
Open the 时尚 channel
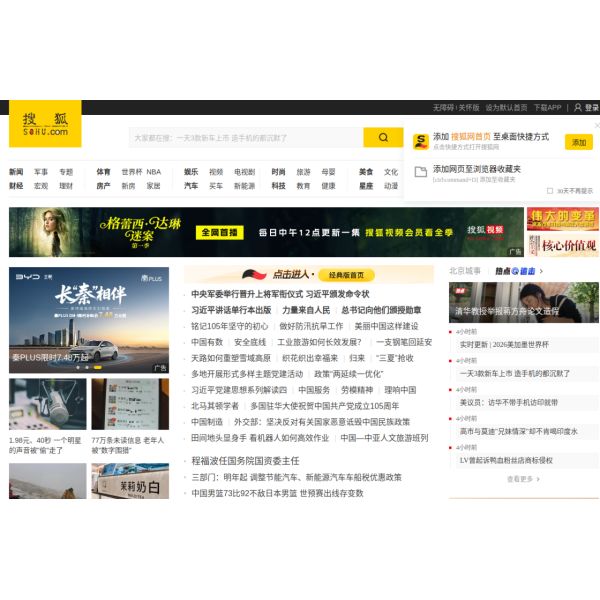279,172
